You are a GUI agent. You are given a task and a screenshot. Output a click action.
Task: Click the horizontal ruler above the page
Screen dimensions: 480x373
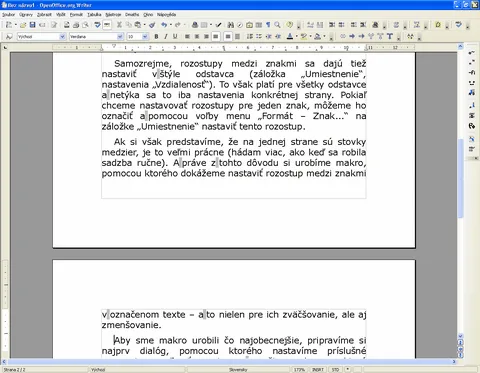(233, 48)
